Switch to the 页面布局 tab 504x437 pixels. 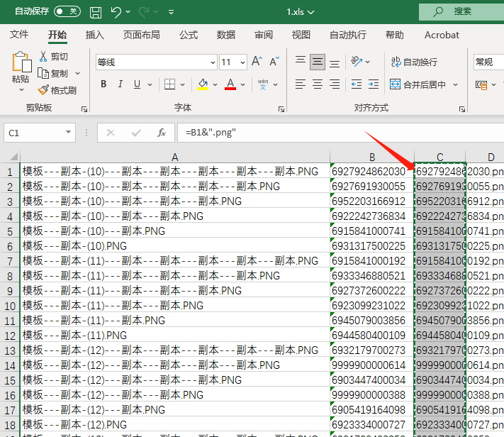coord(142,35)
